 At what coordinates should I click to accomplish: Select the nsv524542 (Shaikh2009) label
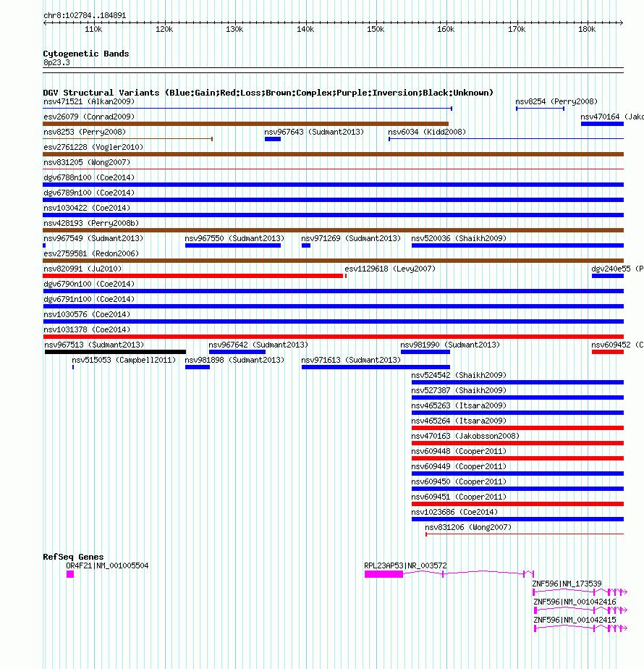pos(459,375)
